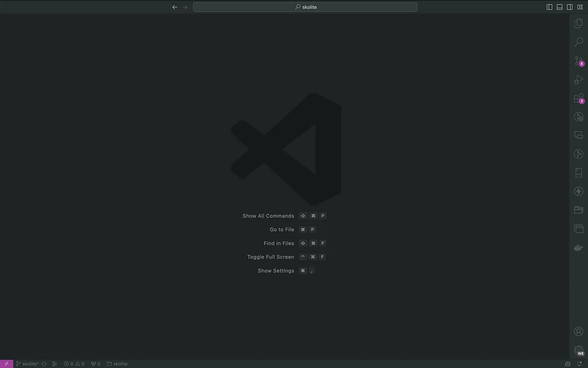Viewport: 588px width, 368px height.
Task: Open the Docker whale panel
Action: coord(578,247)
